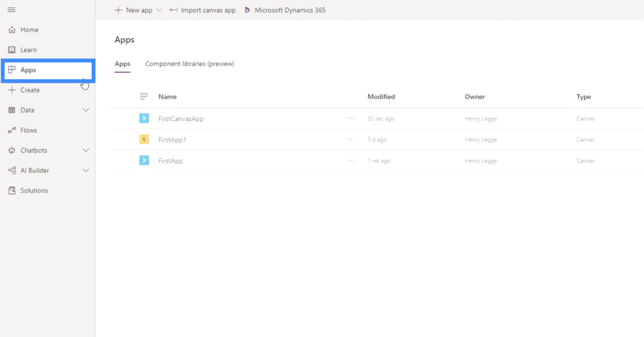The width and height of the screenshot is (644, 337).
Task: Click Import canvas app button text
Action: pos(208,10)
